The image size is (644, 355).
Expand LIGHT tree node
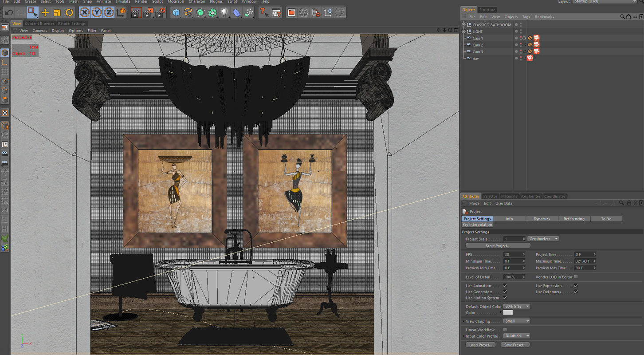point(463,32)
